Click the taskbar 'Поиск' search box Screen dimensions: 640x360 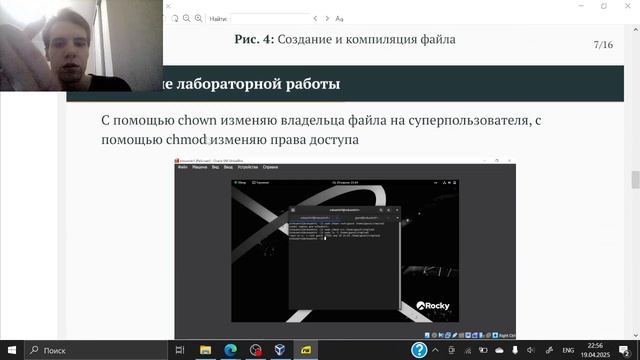(x=96, y=350)
